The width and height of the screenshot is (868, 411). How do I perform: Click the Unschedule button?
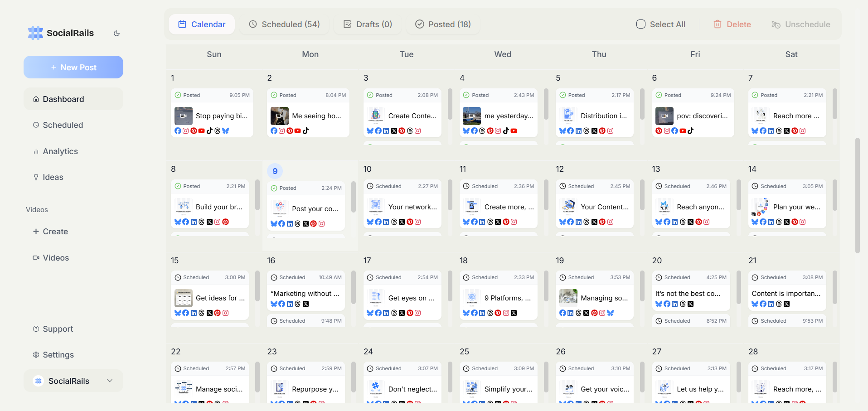tap(801, 24)
